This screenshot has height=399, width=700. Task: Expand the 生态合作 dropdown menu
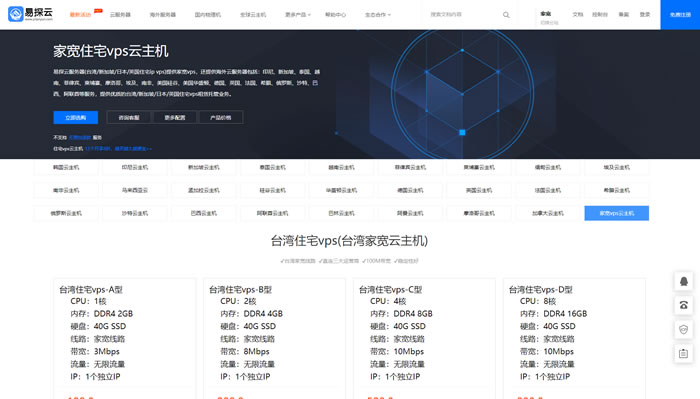(x=378, y=15)
